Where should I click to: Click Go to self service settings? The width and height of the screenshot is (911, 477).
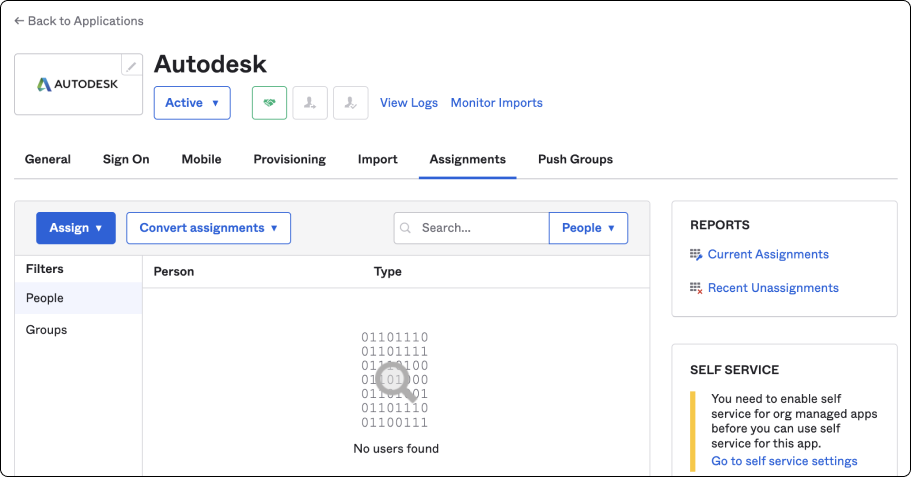point(784,461)
